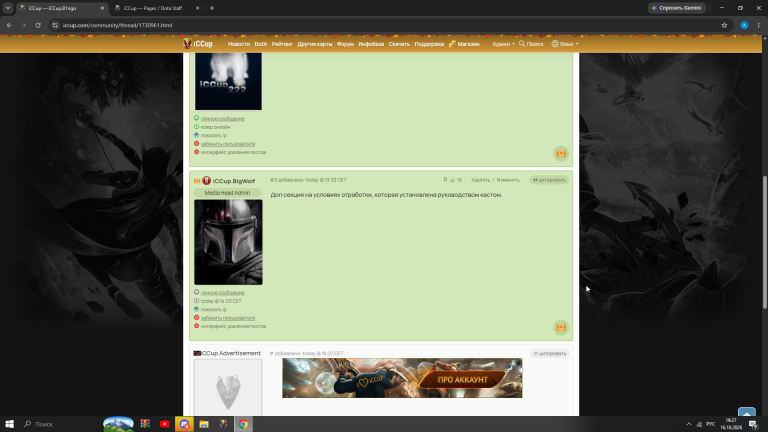Open the browser tab list chevron
This screenshot has height=432, width=768.
(8, 8)
